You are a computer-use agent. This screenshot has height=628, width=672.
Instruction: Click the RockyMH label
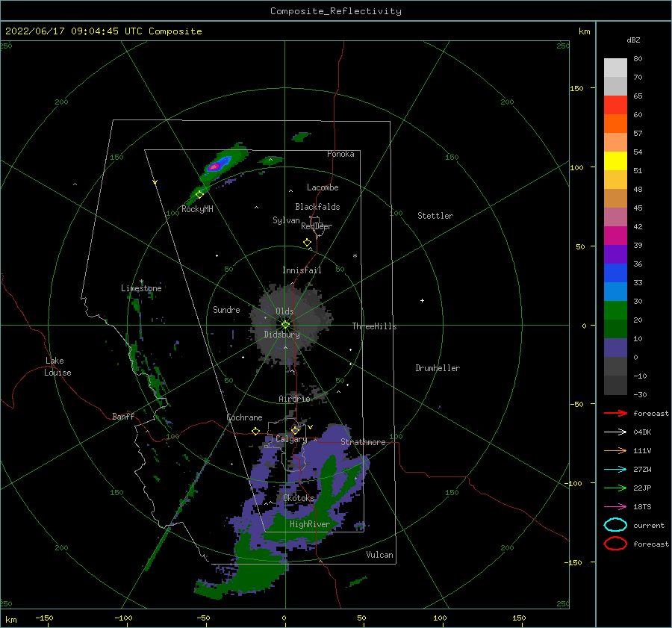pos(197,209)
